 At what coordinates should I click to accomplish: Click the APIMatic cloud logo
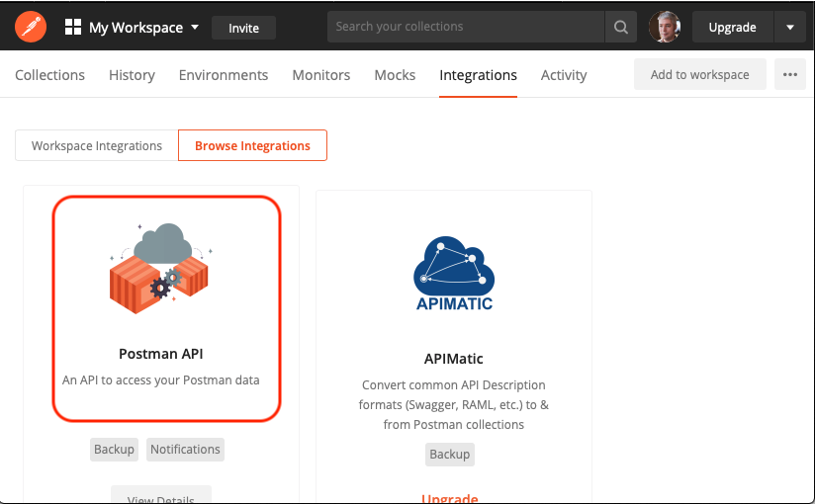(454, 274)
